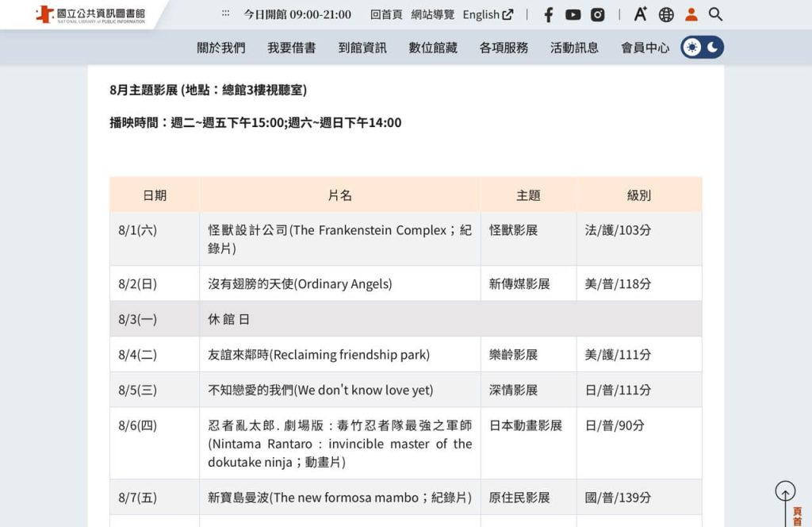812x527 pixels.
Task: Select the 日/普/90分 rating cell
Action: click(x=639, y=443)
